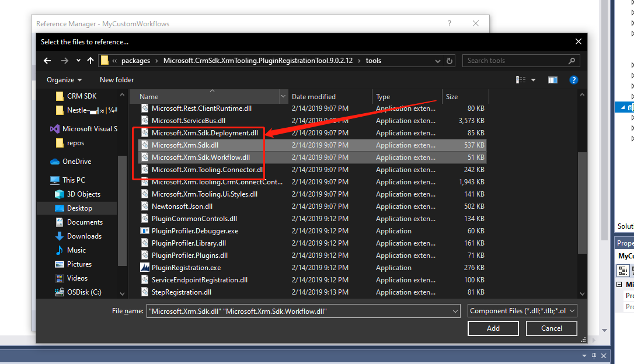The height and width of the screenshot is (364, 634).
Task: Open bottom panel window position dropdown
Action: click(x=584, y=356)
